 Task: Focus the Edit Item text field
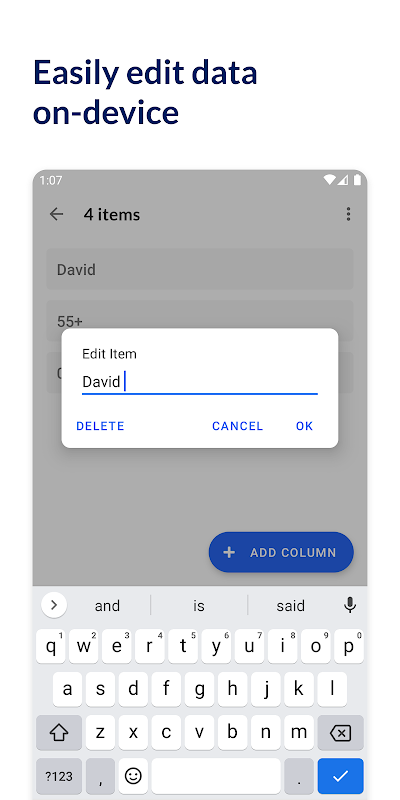point(200,382)
